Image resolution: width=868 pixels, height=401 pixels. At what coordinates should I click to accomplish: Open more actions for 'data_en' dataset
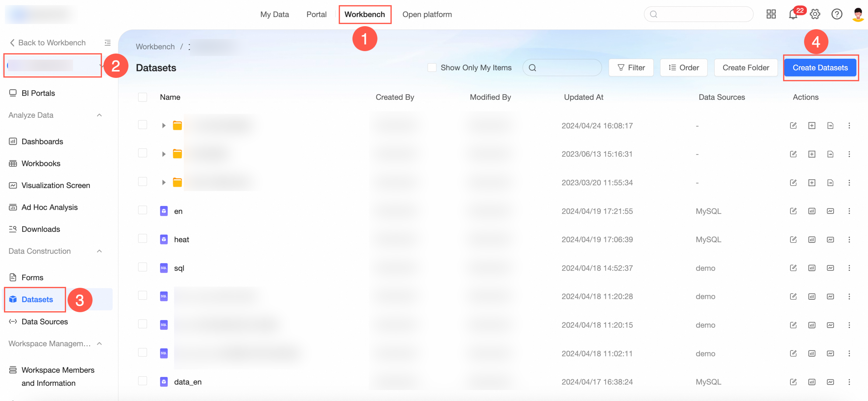pyautogui.click(x=849, y=382)
